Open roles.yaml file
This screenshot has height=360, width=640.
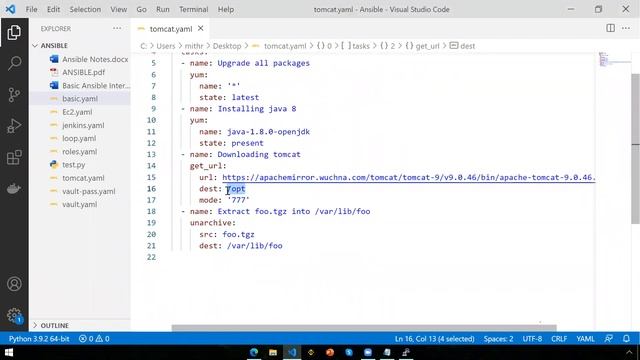(x=79, y=151)
